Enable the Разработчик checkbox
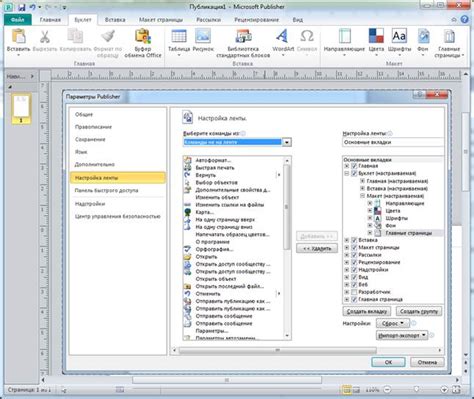Viewport: 474px width, 399px height. pyautogui.click(x=354, y=292)
